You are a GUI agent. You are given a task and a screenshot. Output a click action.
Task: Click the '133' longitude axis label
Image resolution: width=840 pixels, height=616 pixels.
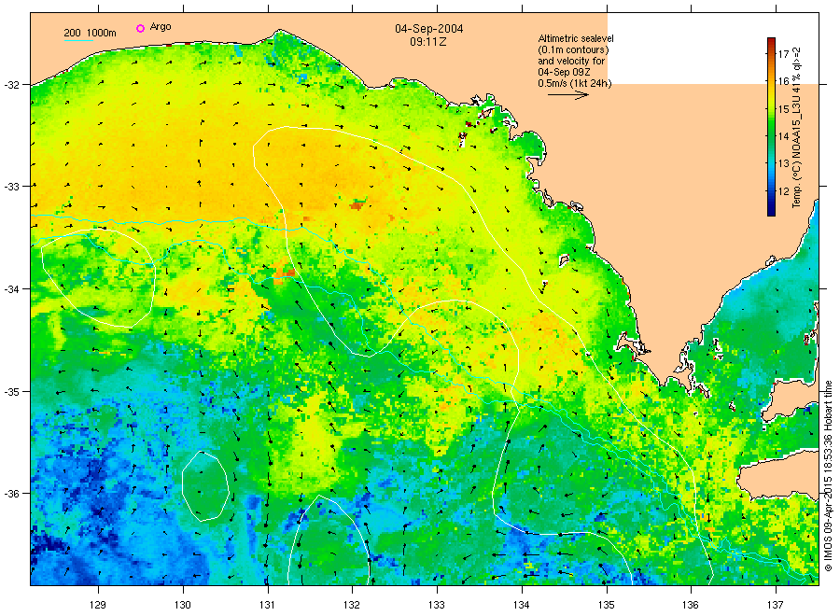pos(437,606)
